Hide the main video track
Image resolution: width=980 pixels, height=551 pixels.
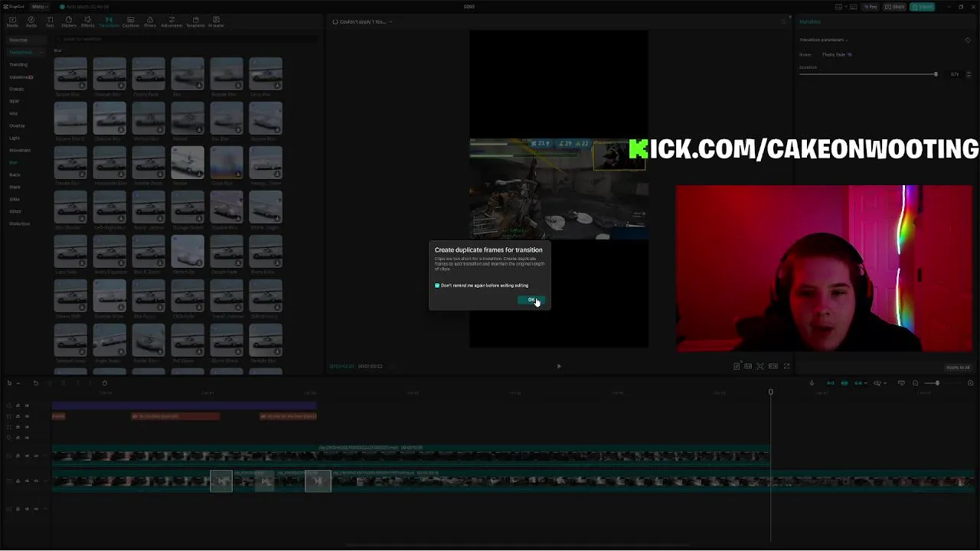click(27, 481)
